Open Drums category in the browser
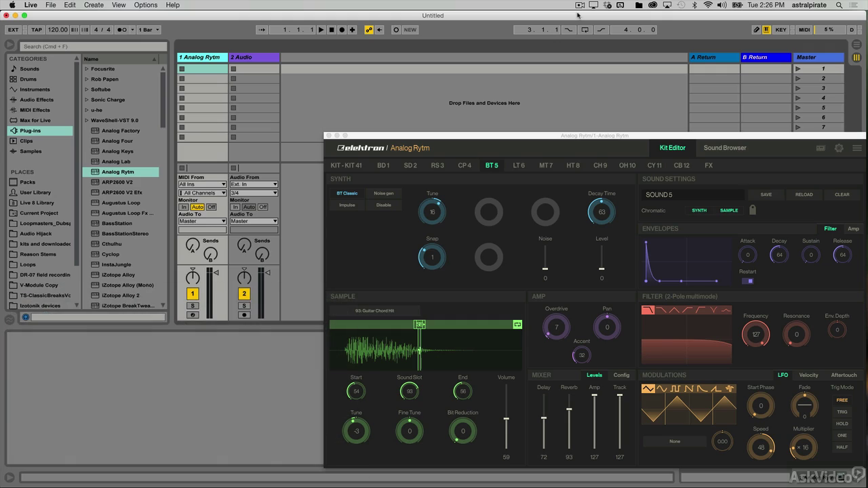 click(x=28, y=79)
